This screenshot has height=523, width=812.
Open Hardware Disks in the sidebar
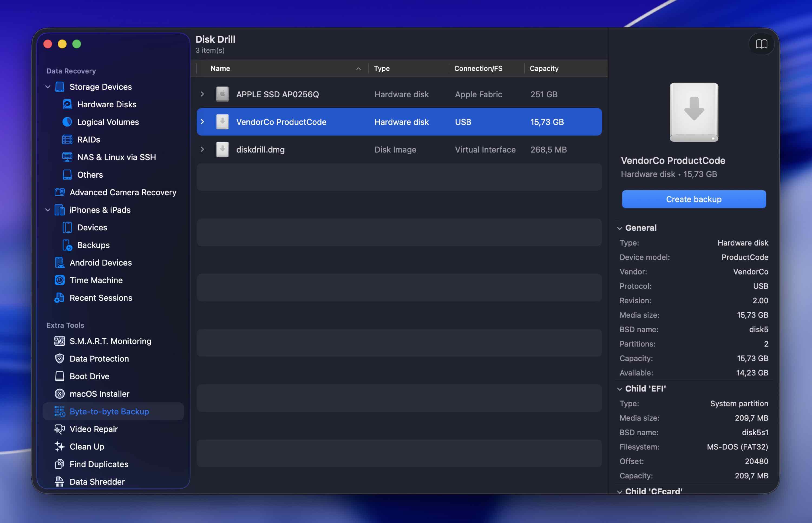107,104
